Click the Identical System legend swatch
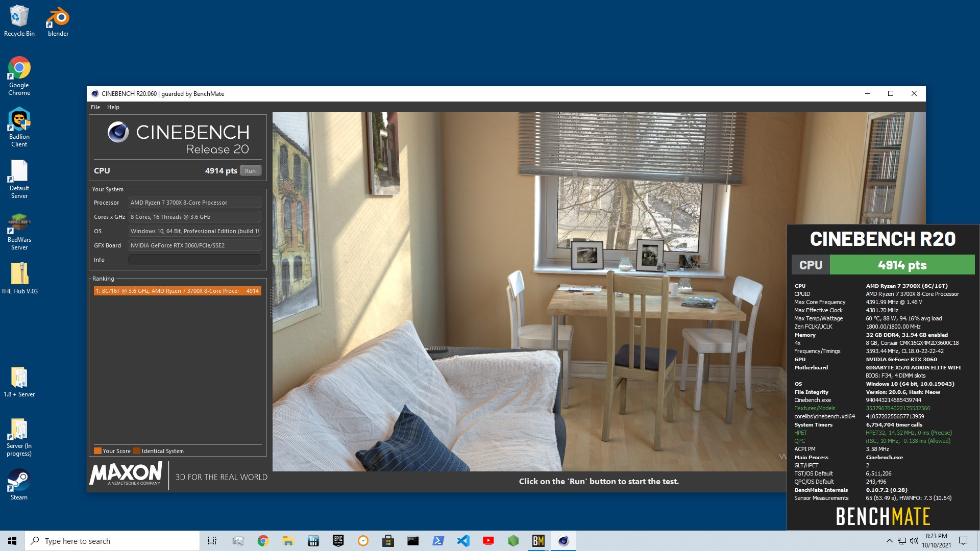This screenshot has height=551, width=980. point(136,451)
